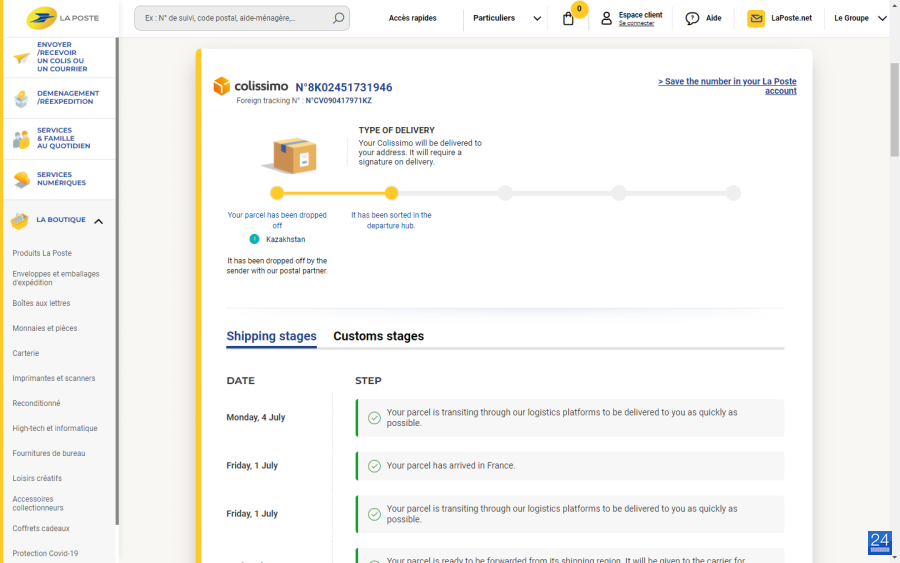Expand the Le Groupe dropdown
Viewport: 900px width, 563px height.
tap(860, 18)
